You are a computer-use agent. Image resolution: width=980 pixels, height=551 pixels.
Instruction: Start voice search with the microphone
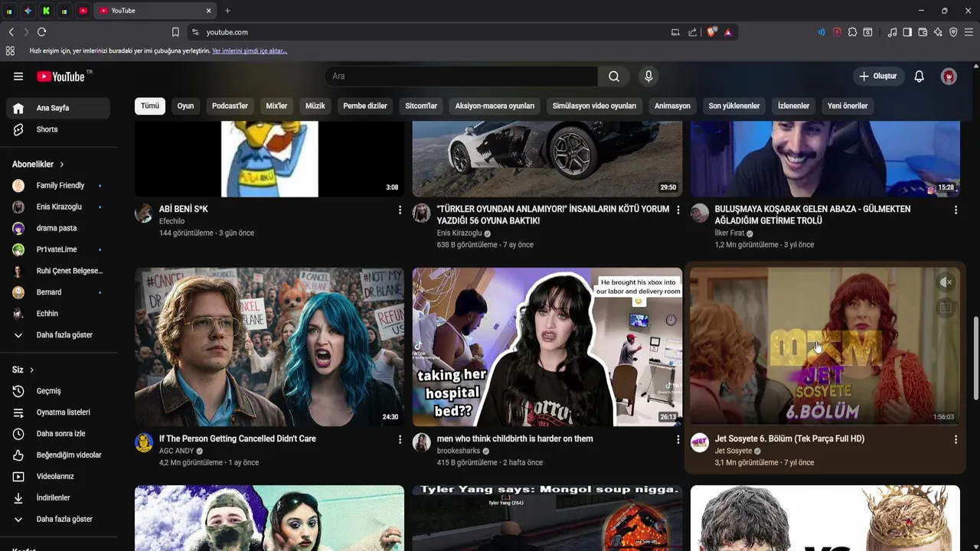648,77
